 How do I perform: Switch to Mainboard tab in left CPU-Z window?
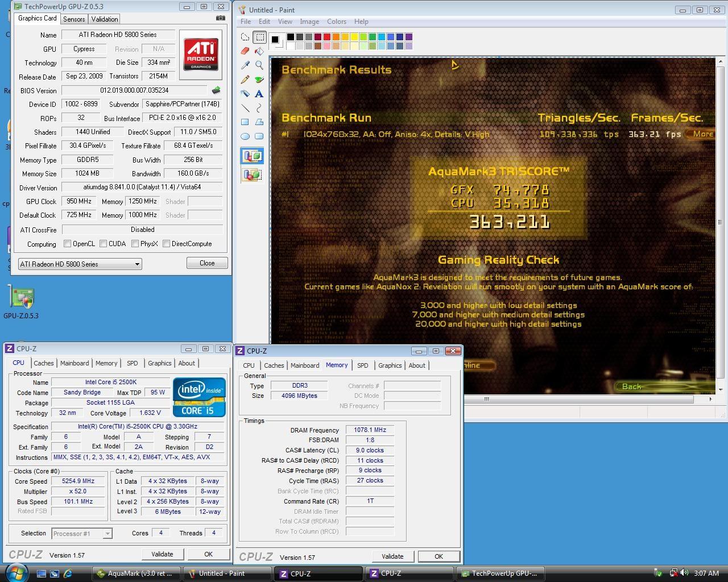pyautogui.click(x=75, y=363)
